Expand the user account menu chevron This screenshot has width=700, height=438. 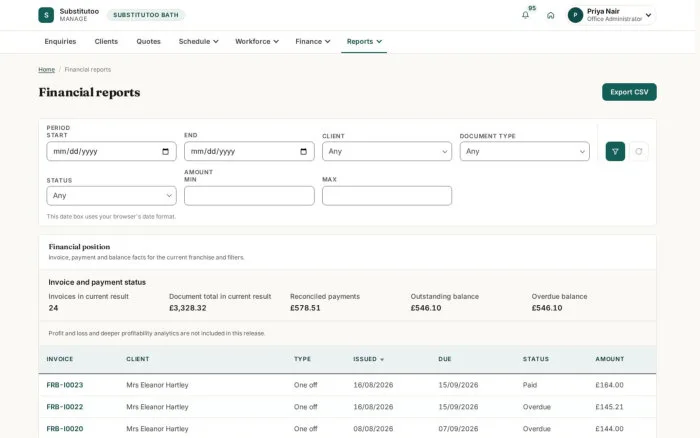coord(648,15)
